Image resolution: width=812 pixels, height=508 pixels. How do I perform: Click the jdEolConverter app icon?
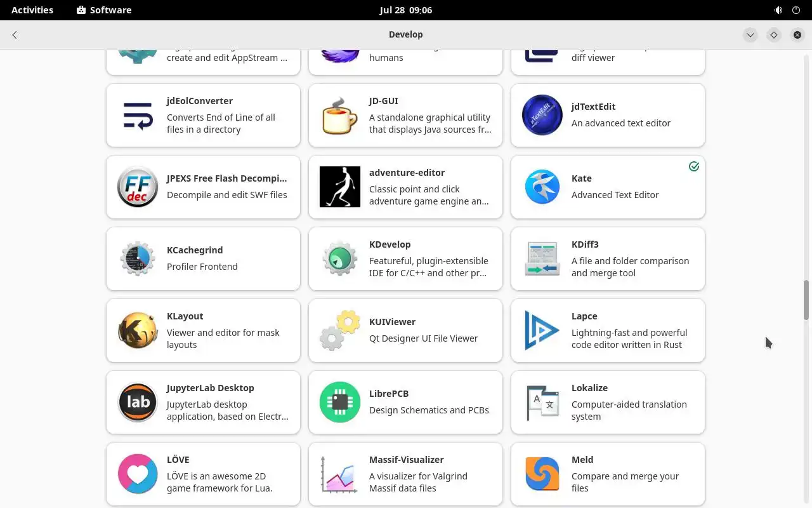pyautogui.click(x=138, y=115)
